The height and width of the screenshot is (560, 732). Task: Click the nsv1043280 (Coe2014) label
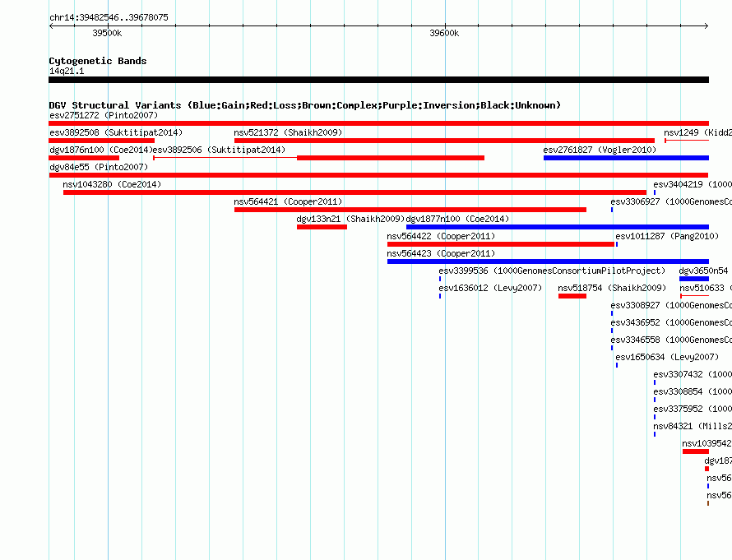click(112, 184)
